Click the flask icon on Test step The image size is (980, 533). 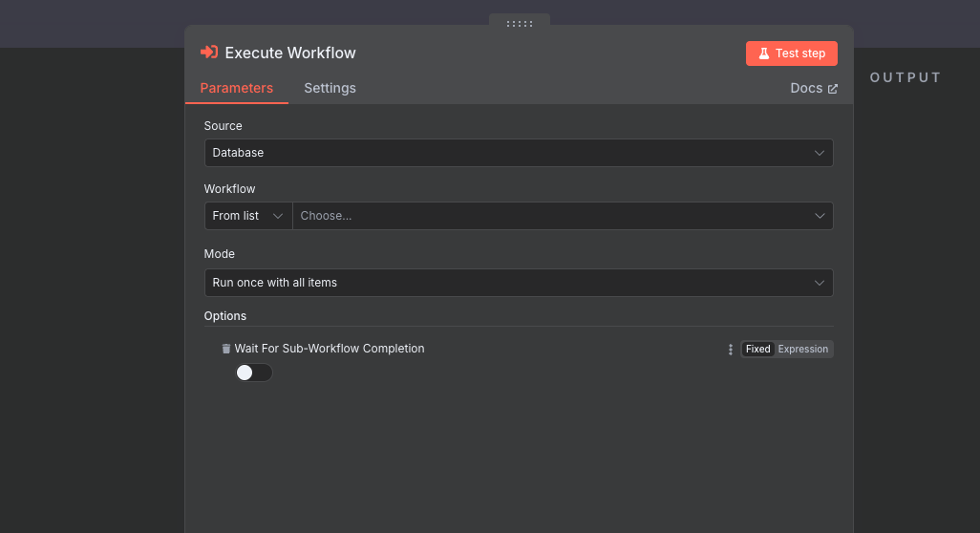click(764, 53)
